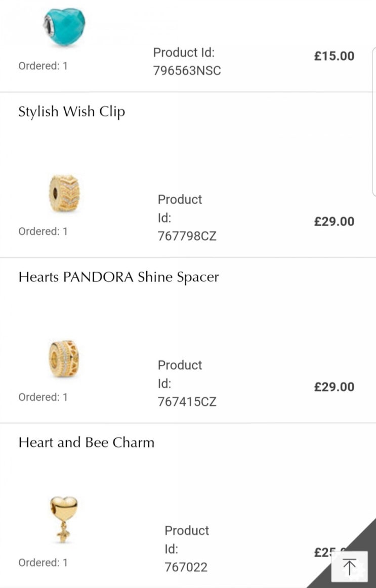
Task: Select Ordered quantity under Shine Spacer
Action: [43, 397]
